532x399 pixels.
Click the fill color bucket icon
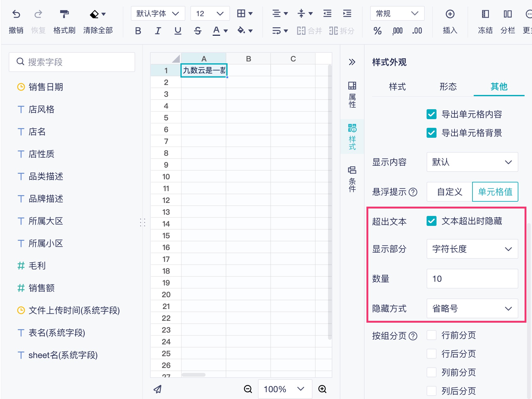(x=241, y=30)
